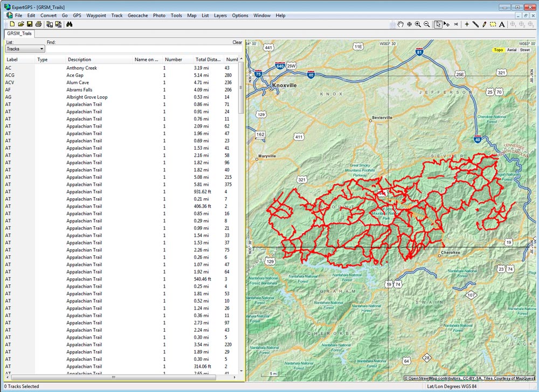Click the Knoxville label on the map
This screenshot has width=539, height=392.
(x=284, y=85)
